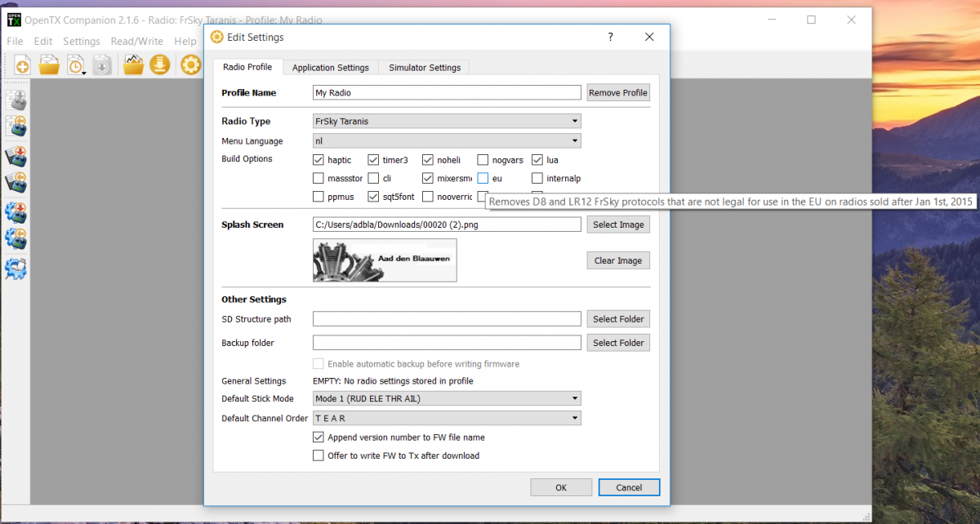The height and width of the screenshot is (524, 980).
Task: Click the dialog help question mark
Action: [x=611, y=38]
